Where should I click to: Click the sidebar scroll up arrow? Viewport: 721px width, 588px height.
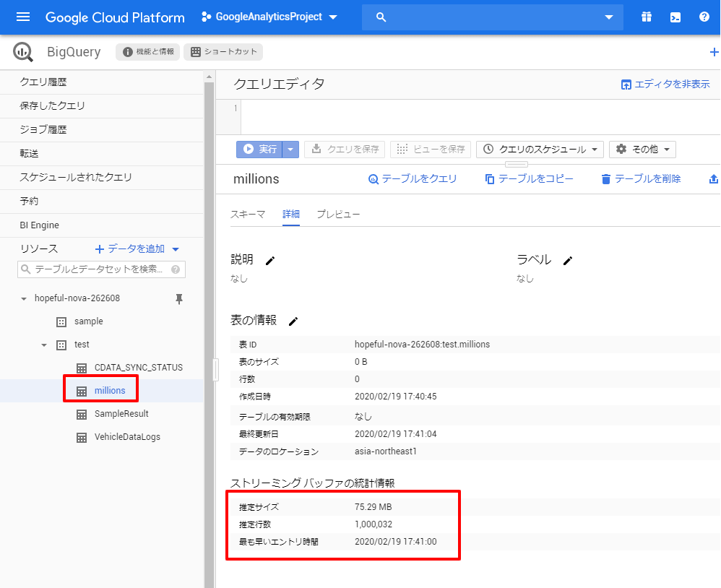pyautogui.click(x=210, y=77)
